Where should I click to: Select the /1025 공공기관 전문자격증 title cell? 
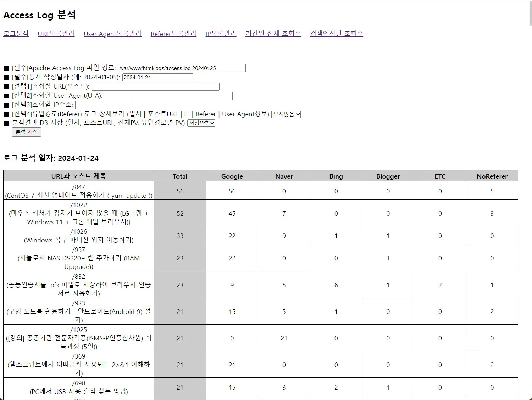click(79, 338)
